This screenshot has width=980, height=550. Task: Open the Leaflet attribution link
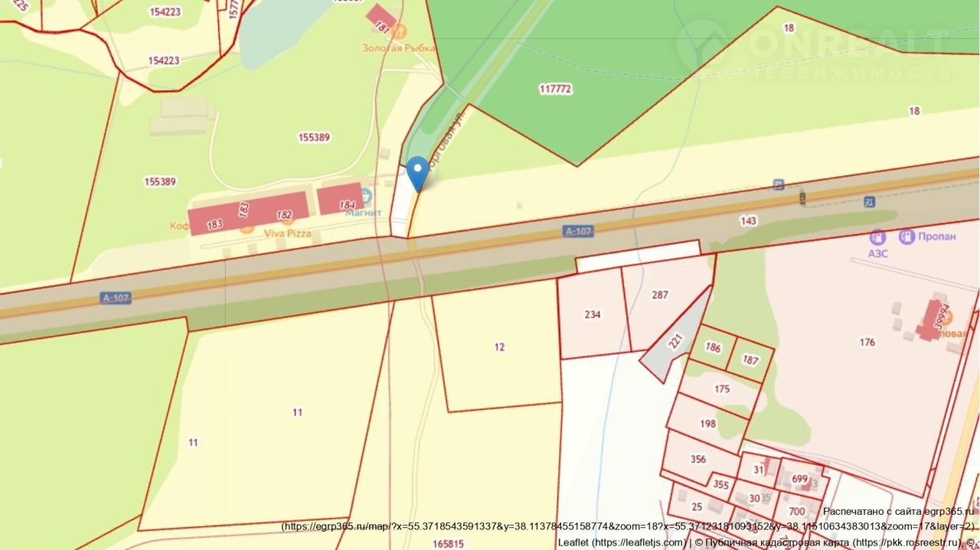click(x=621, y=542)
